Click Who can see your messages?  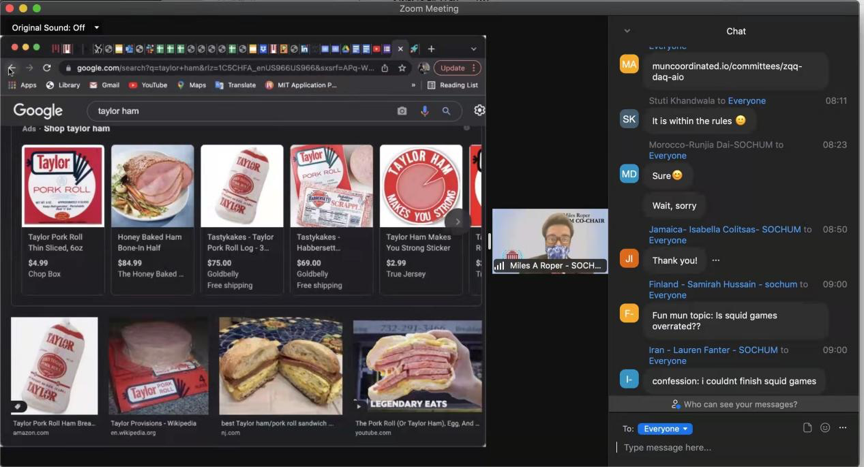click(x=735, y=404)
